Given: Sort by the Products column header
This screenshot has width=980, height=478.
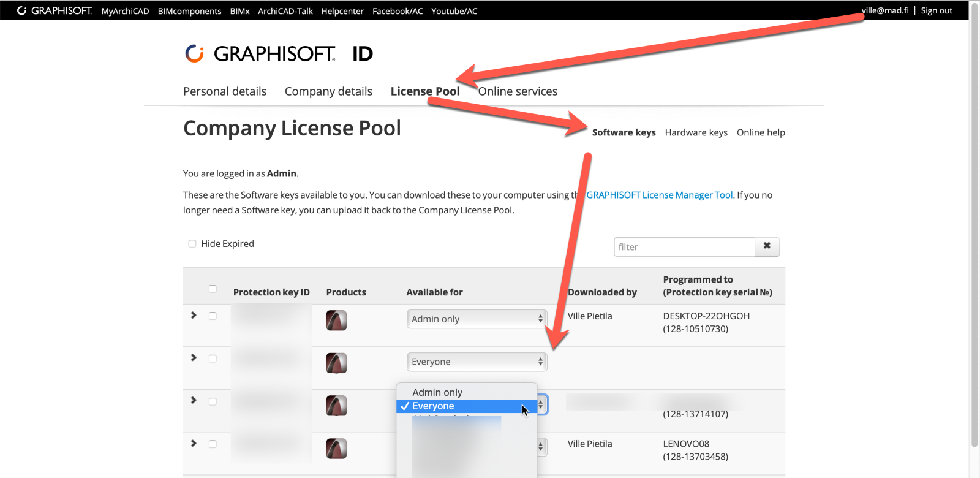Looking at the screenshot, I should click(346, 292).
